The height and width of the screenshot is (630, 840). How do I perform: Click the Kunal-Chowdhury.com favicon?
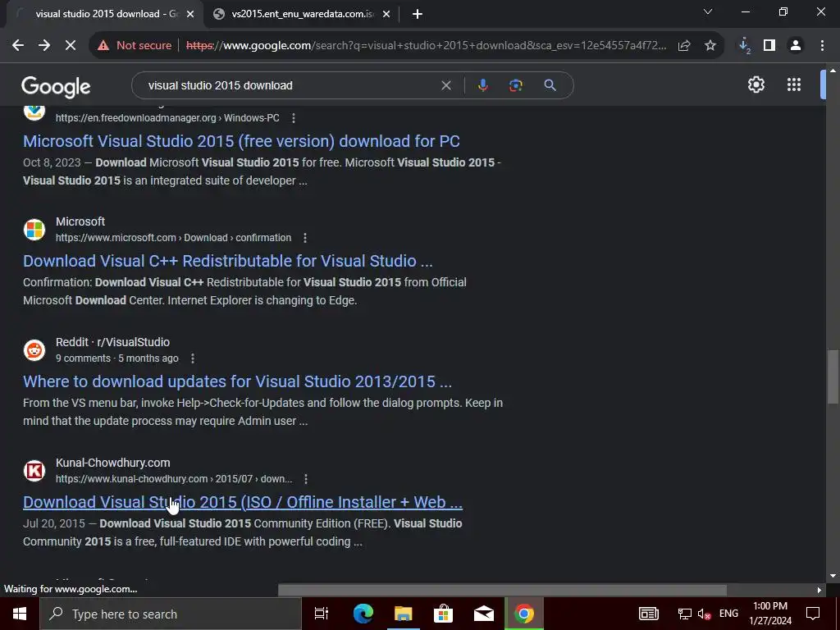[x=34, y=470]
